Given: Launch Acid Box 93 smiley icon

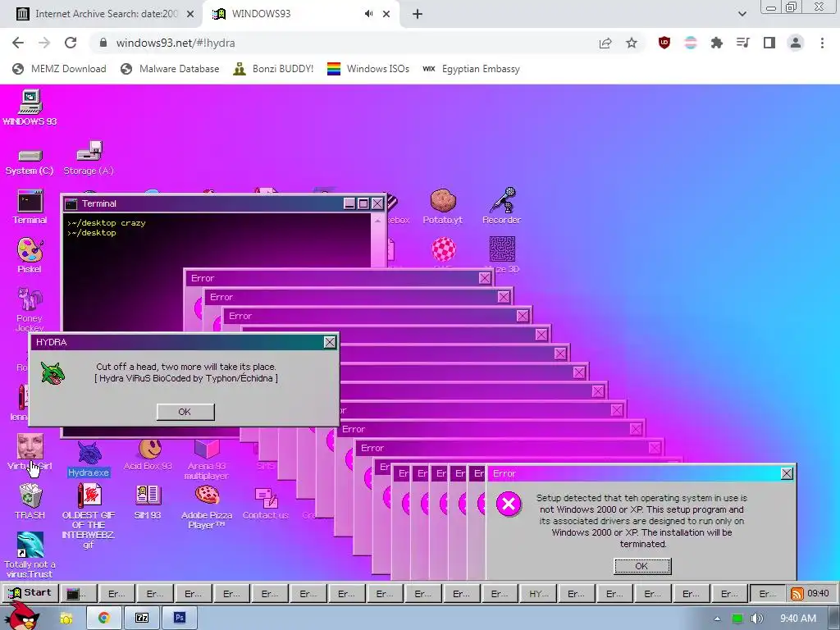Looking at the screenshot, I should tap(148, 455).
